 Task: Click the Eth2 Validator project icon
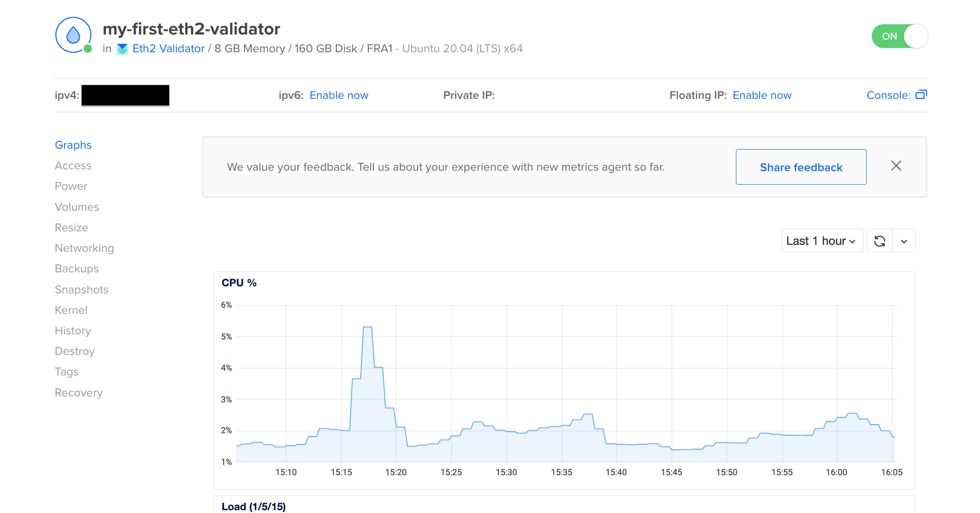122,49
